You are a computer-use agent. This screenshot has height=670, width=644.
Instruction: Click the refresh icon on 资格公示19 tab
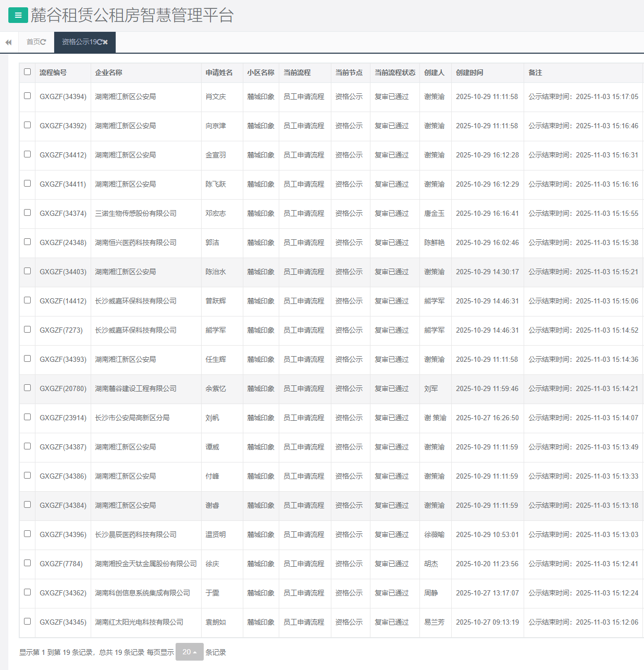[99, 42]
